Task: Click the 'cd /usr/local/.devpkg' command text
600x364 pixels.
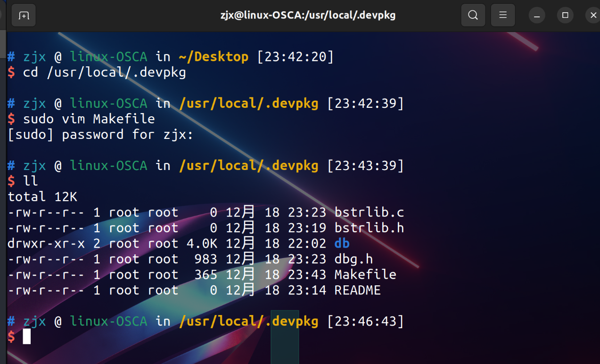Action: pos(104,73)
